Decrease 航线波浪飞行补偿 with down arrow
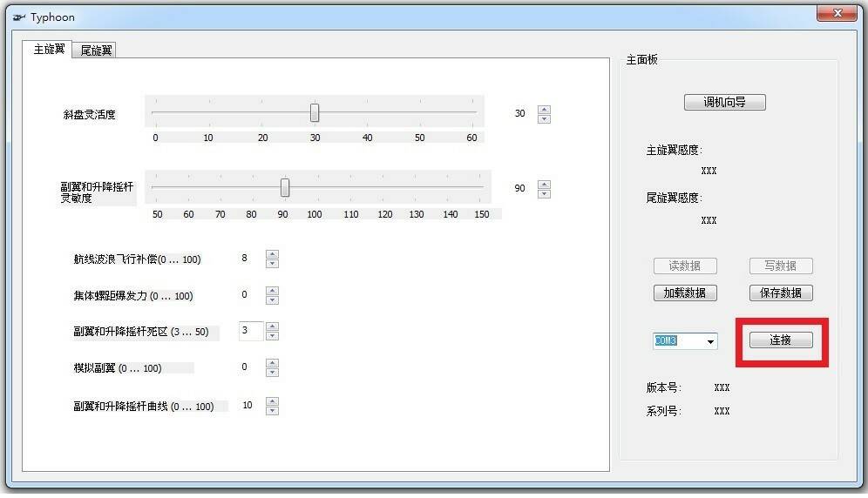Screen dimensions: 868x498 pyautogui.click(x=272, y=264)
